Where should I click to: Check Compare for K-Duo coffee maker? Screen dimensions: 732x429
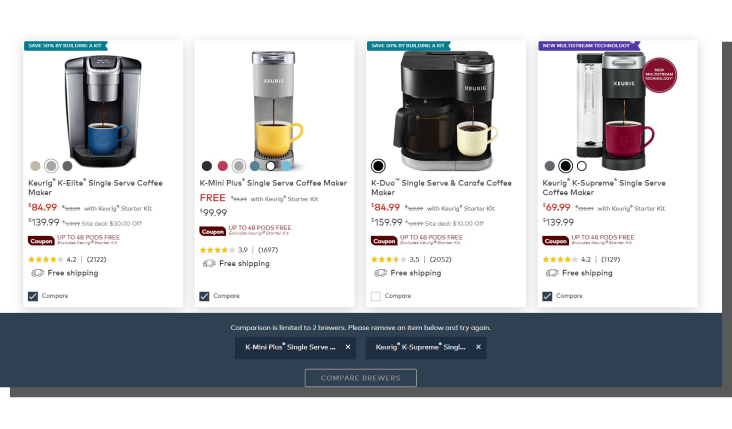(376, 296)
